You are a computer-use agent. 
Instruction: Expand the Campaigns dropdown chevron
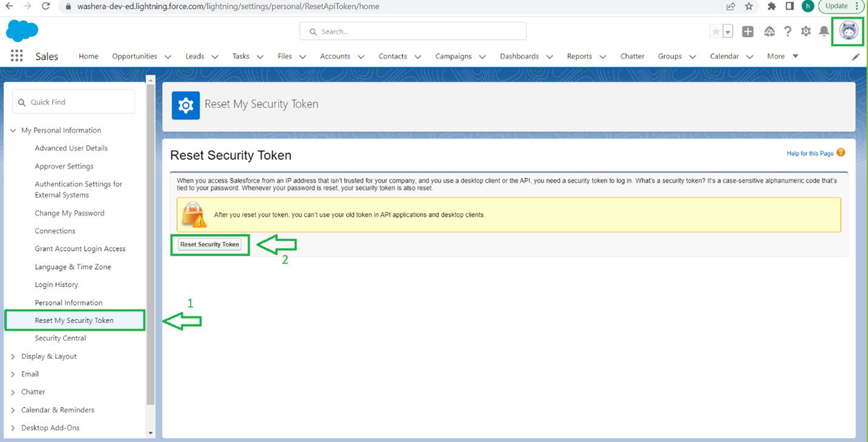tap(482, 56)
